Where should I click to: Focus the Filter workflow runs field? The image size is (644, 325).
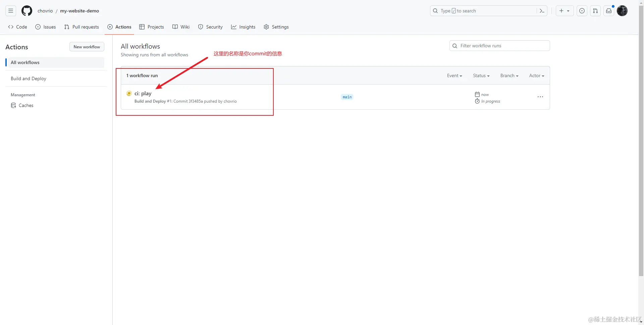(499, 46)
